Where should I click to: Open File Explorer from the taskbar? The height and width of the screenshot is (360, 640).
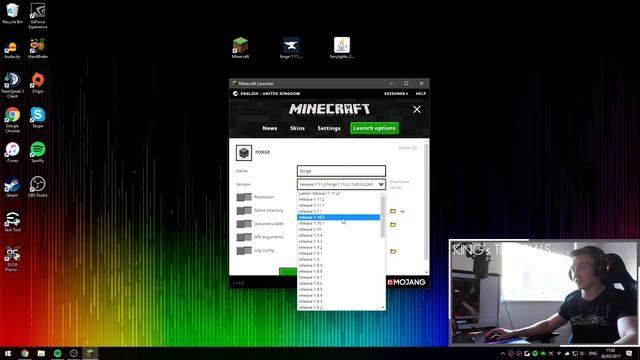click(41, 353)
